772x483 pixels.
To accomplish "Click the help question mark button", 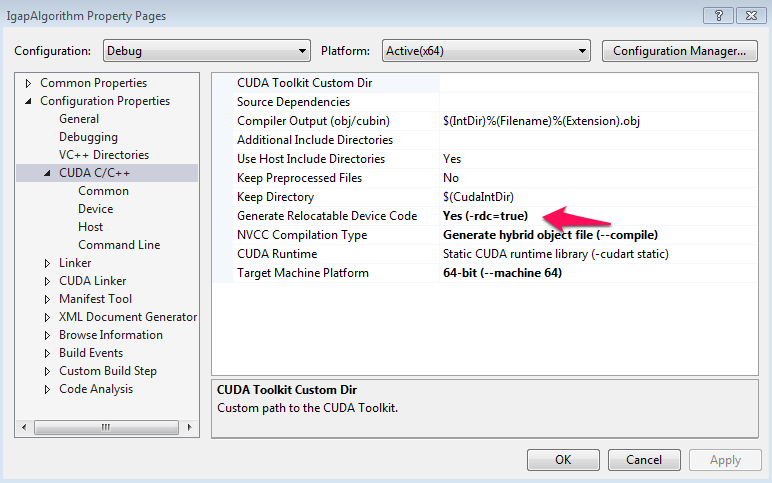I will [718, 15].
